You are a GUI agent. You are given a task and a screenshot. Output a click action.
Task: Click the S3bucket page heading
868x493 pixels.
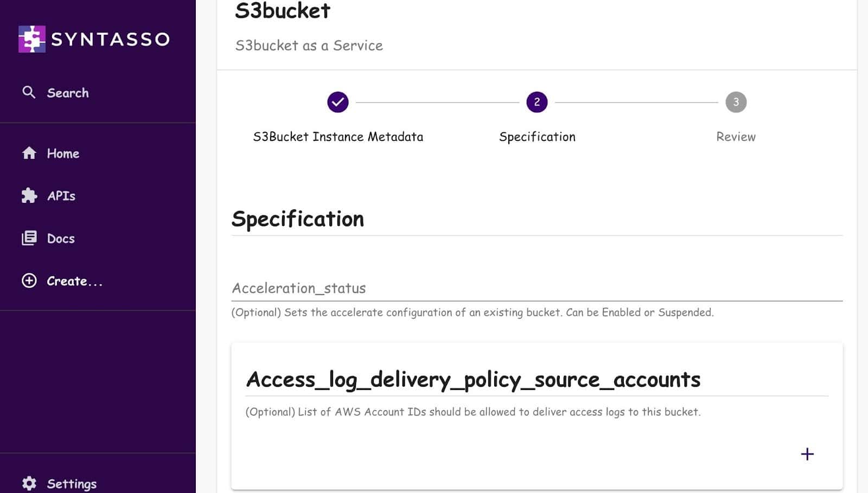point(283,11)
